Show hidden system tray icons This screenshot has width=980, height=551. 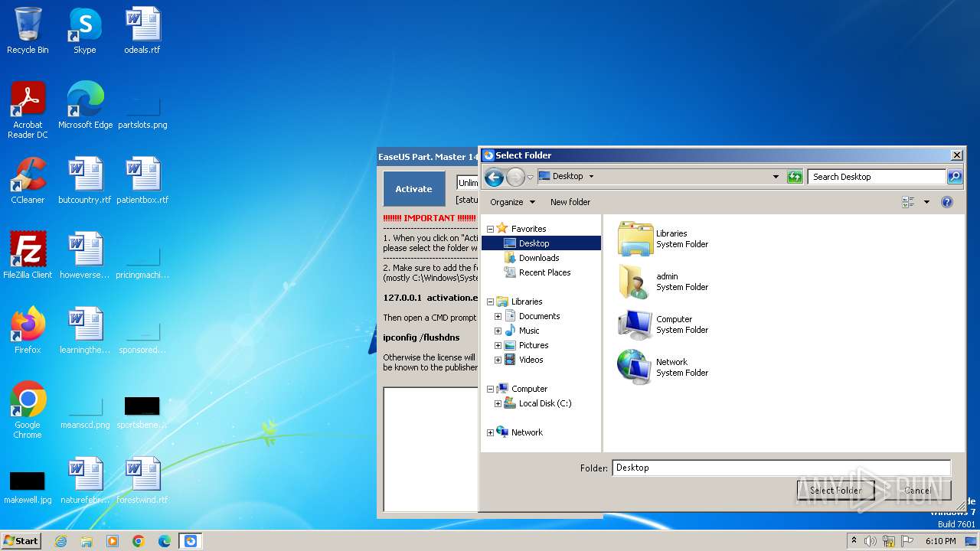click(x=854, y=541)
